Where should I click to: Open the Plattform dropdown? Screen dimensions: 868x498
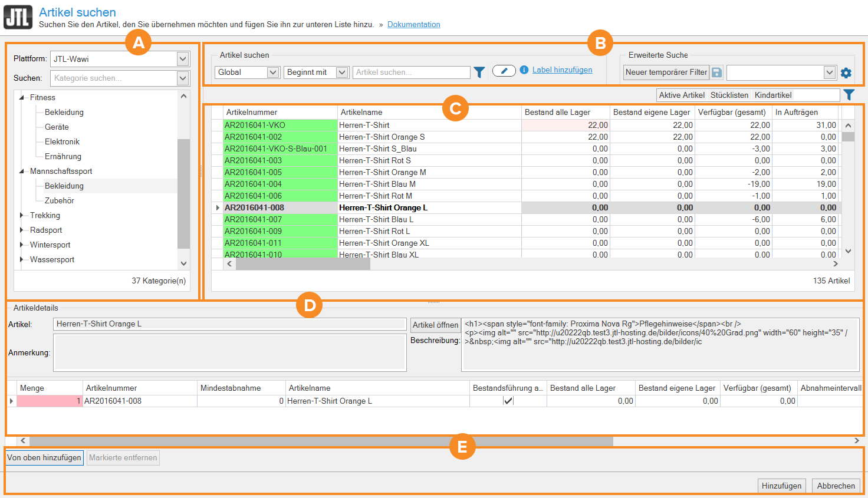click(183, 59)
